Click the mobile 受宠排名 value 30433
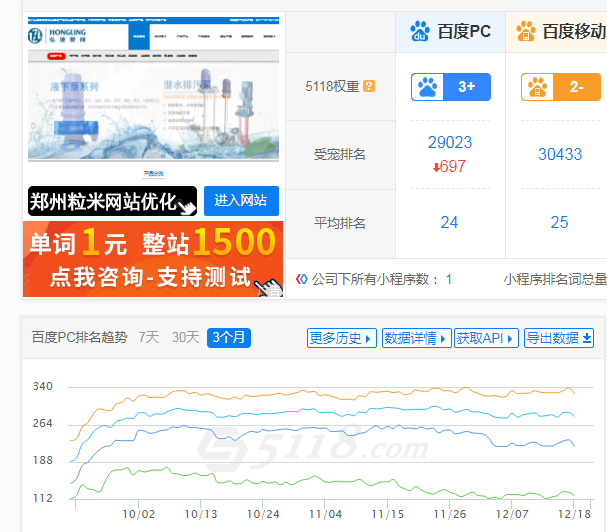Image resolution: width=607 pixels, height=532 pixels. coord(560,154)
